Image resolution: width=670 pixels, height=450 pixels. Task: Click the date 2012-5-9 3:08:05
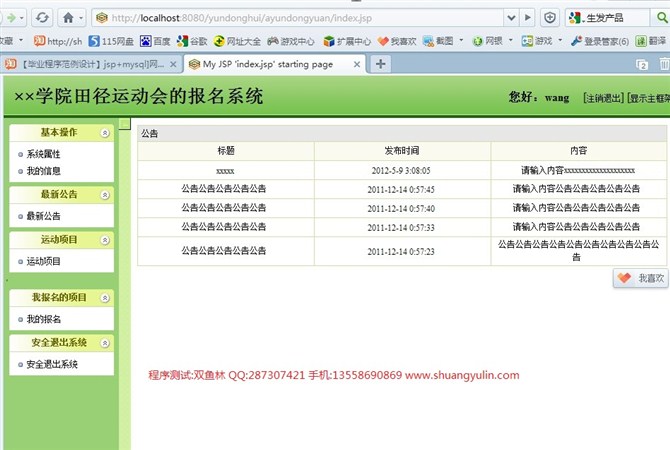coord(401,171)
